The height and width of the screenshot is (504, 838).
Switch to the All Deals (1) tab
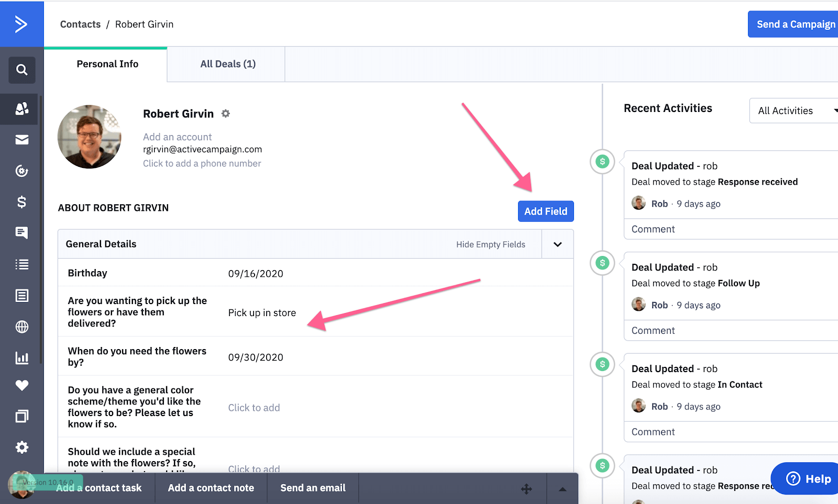(x=228, y=64)
